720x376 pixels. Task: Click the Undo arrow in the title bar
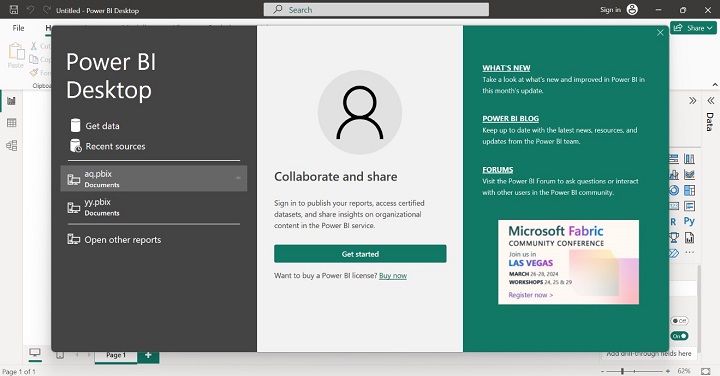click(x=30, y=10)
